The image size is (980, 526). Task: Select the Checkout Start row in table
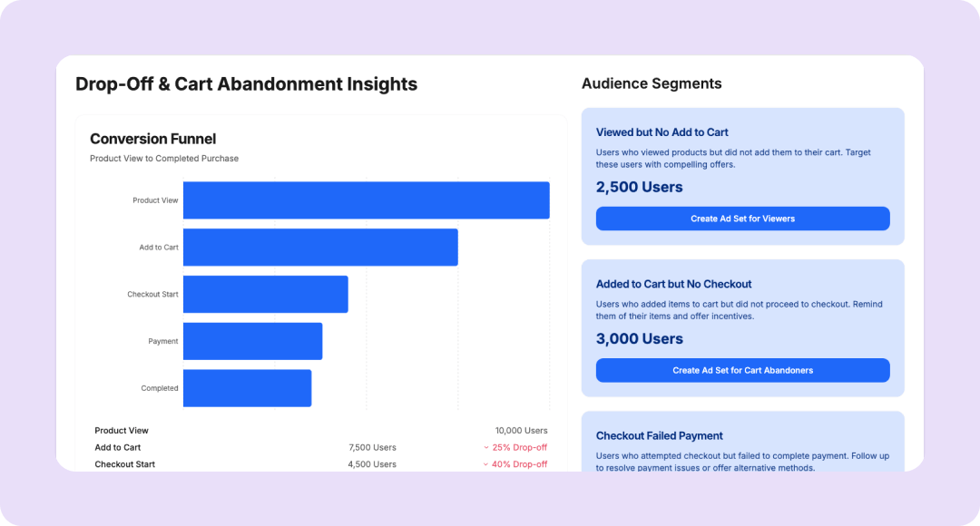tap(124, 464)
